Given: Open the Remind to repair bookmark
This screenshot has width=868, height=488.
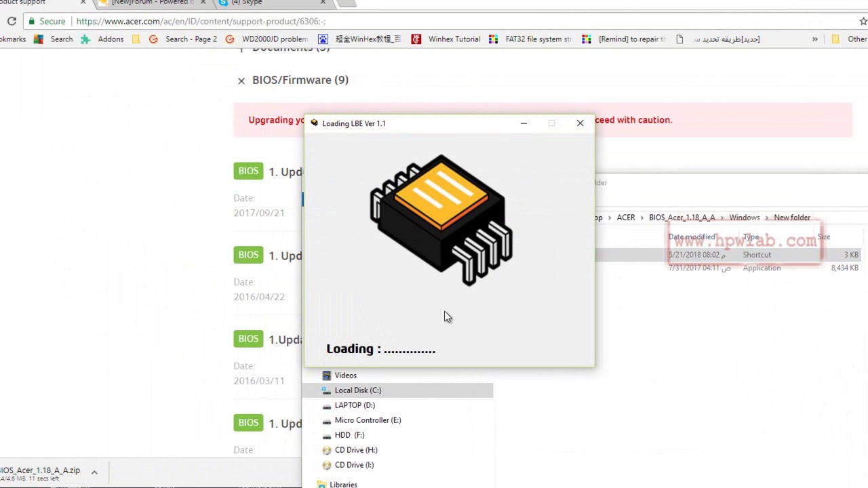Looking at the screenshot, I should [x=624, y=39].
